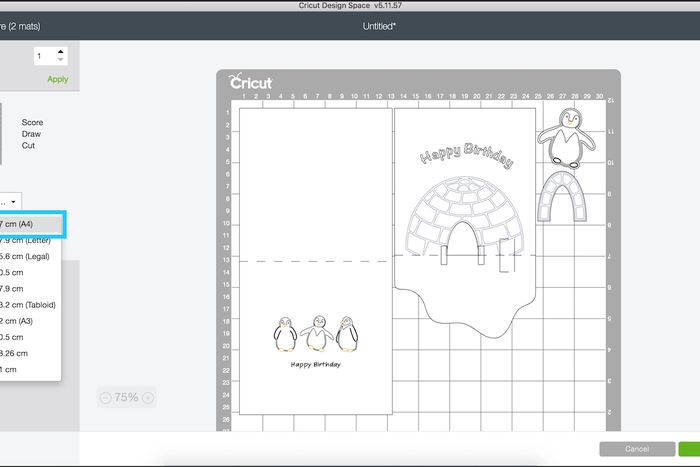Select the cut-out penguin on the mat
The width and height of the screenshot is (700, 467).
[566, 138]
